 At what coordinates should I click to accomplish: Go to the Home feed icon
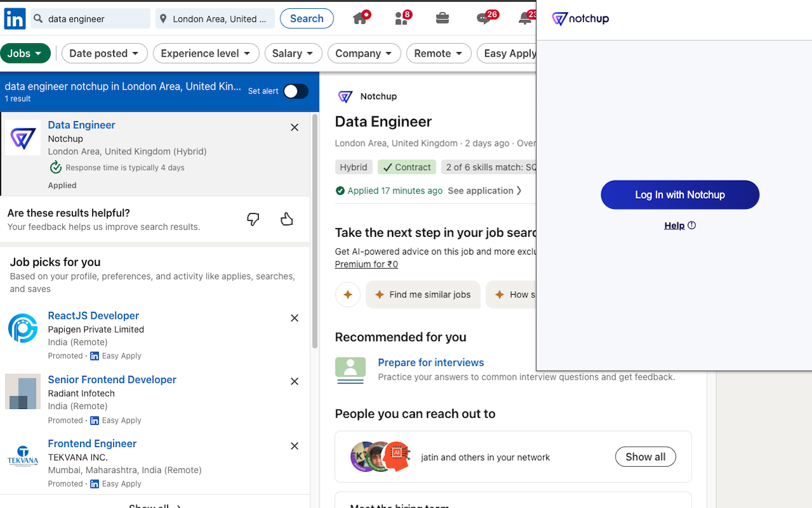[x=360, y=18]
